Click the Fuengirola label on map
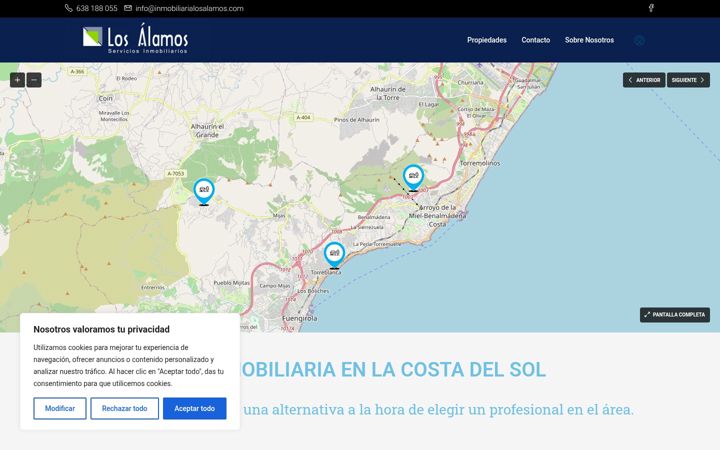720x450 pixels. [299, 318]
